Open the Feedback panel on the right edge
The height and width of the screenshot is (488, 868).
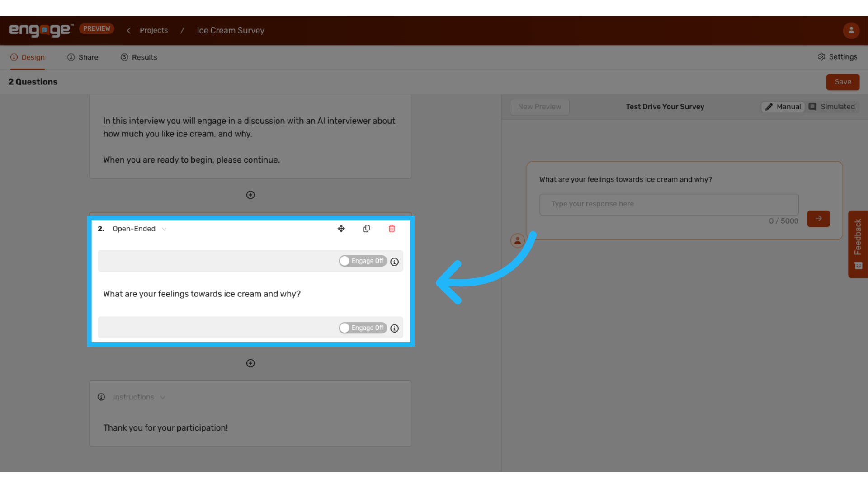tap(858, 244)
